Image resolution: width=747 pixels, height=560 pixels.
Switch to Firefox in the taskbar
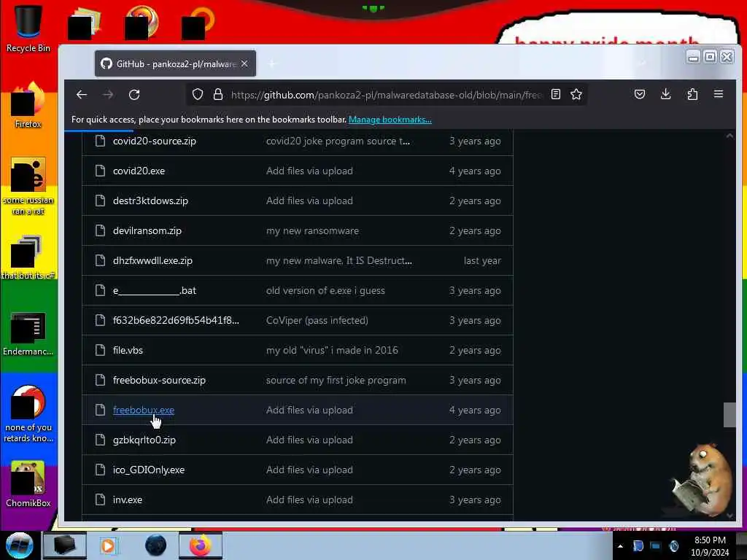click(x=200, y=545)
